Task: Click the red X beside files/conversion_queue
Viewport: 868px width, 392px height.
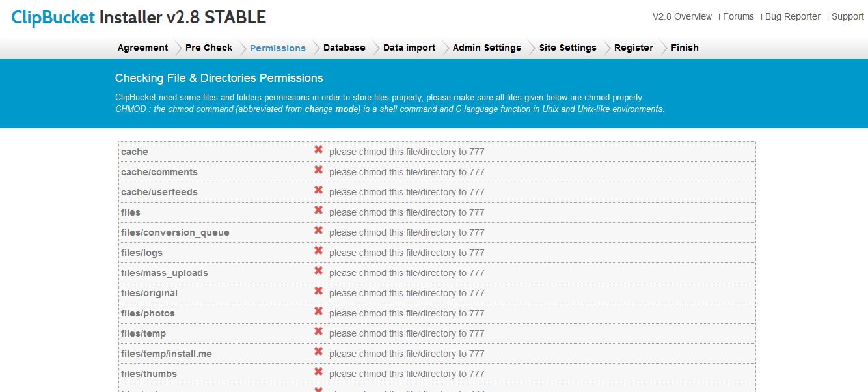Action: pos(318,231)
